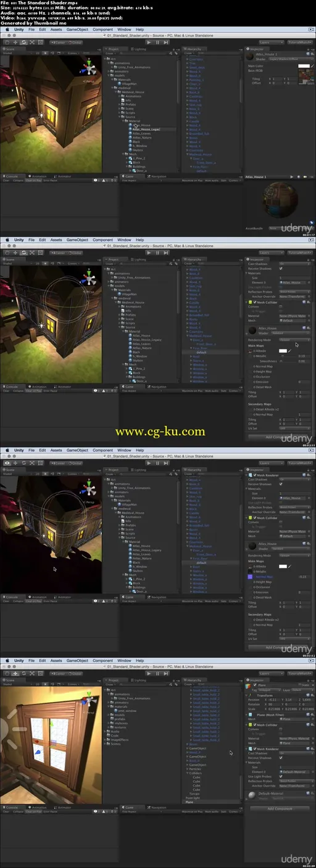Screen dimensions: 316x868
Task: Open the Layers dropdown in the top screenshot
Action: 272,43
